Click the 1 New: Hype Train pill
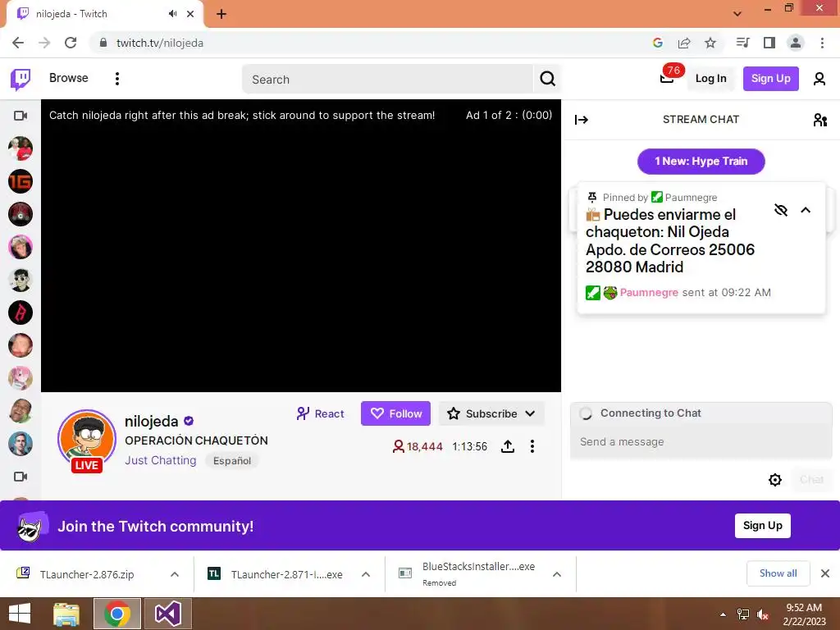 point(701,162)
